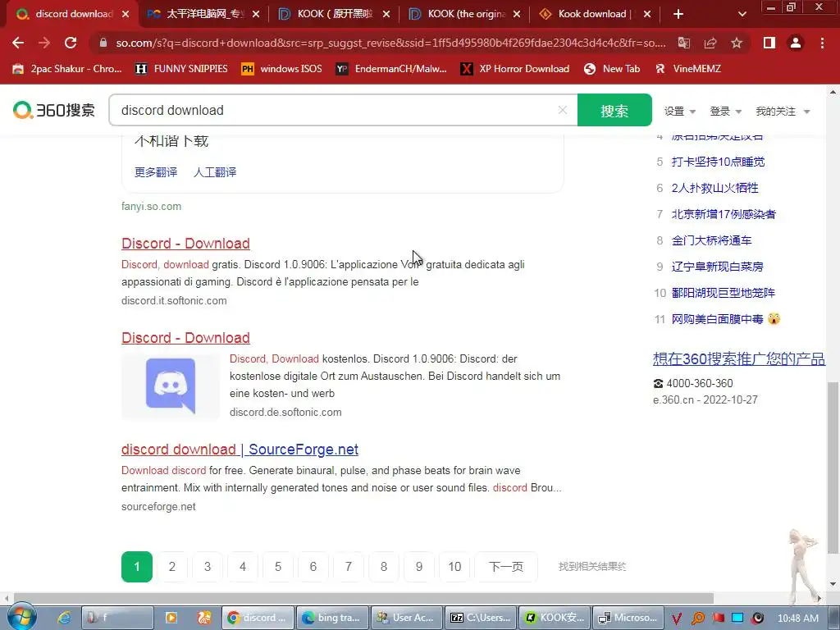Open media player taskbar icon
The image size is (840, 630).
click(171, 618)
